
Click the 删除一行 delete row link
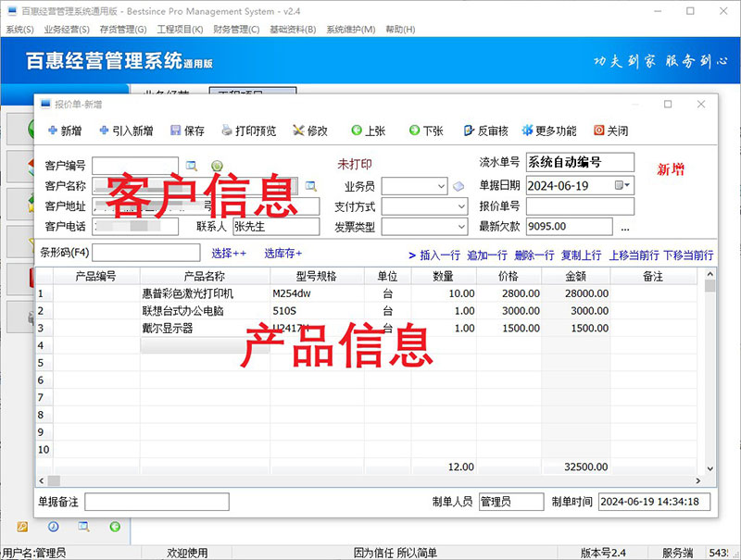click(x=534, y=255)
